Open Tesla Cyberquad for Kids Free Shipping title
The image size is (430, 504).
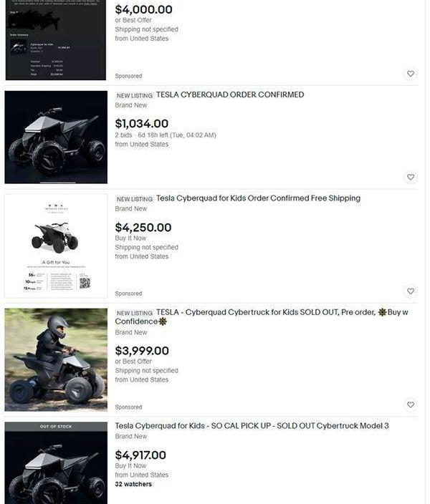click(258, 198)
